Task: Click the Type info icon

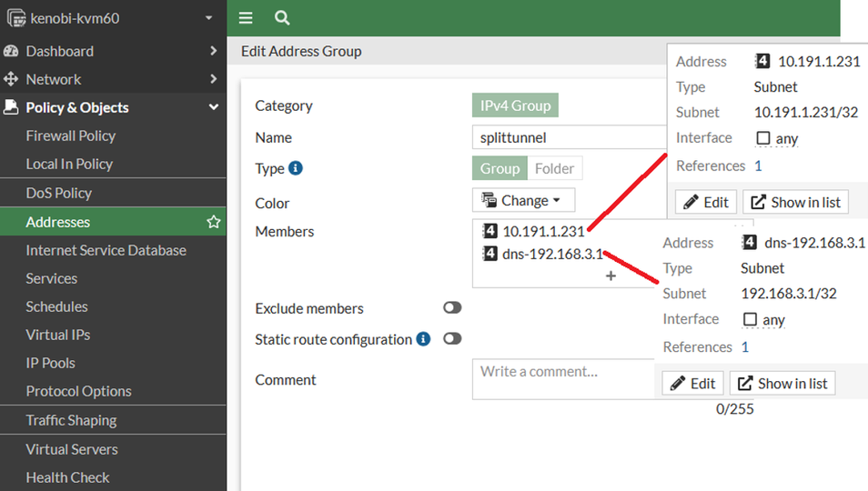Action: tap(296, 168)
